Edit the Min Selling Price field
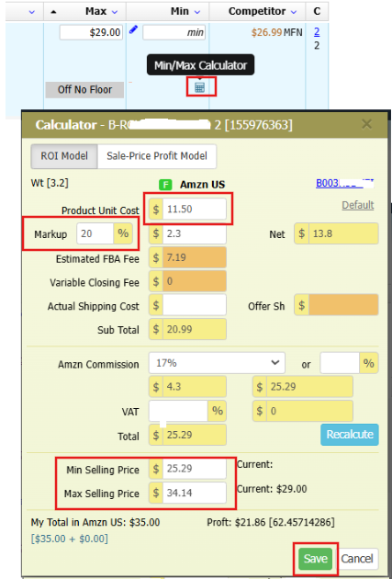 tap(195, 469)
